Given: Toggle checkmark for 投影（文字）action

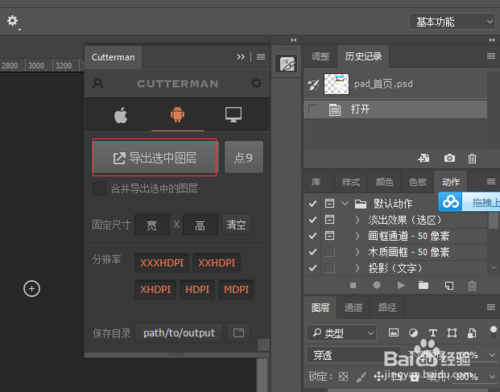Looking at the screenshot, I should coord(313,268).
